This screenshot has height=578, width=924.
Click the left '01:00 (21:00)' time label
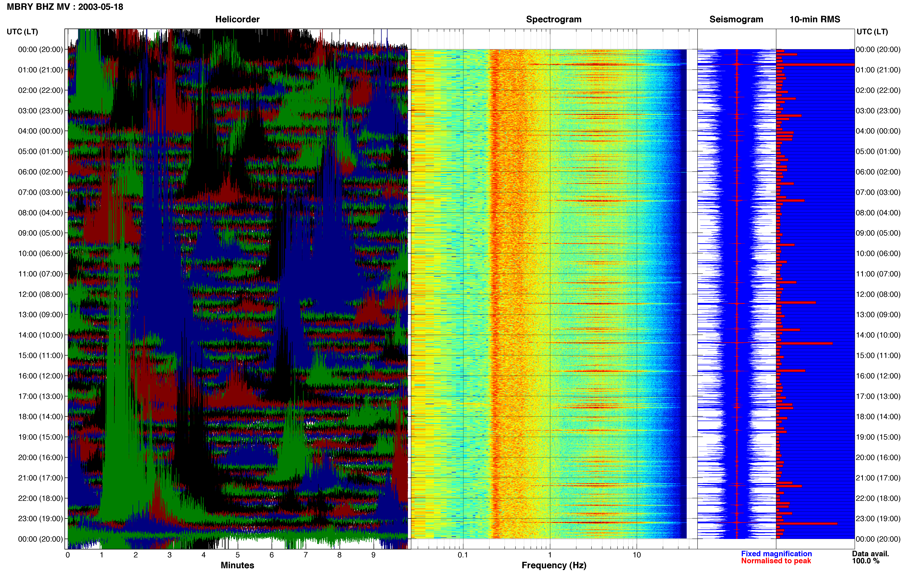41,70
